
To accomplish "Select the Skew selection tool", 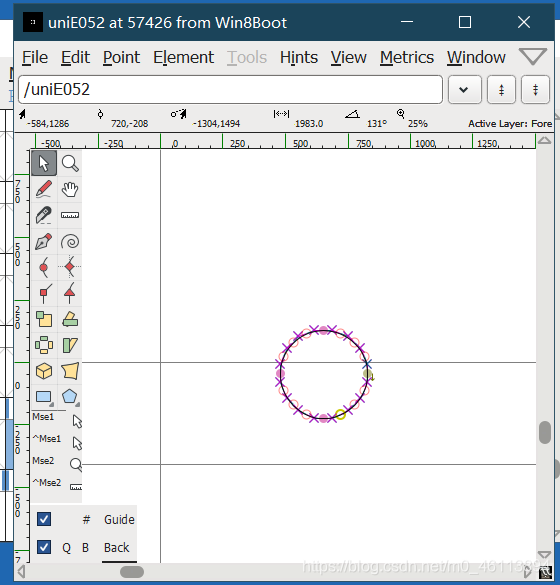I will pos(70,345).
